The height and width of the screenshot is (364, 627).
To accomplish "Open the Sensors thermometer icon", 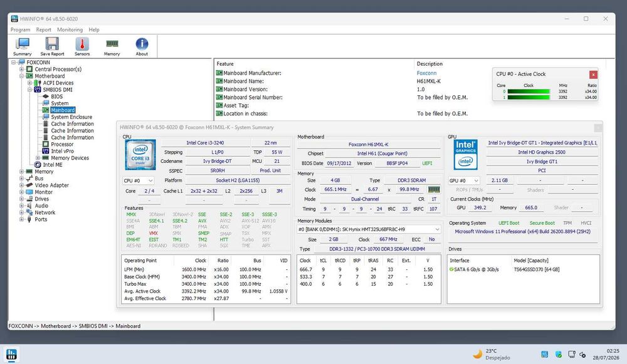I will [x=82, y=46].
